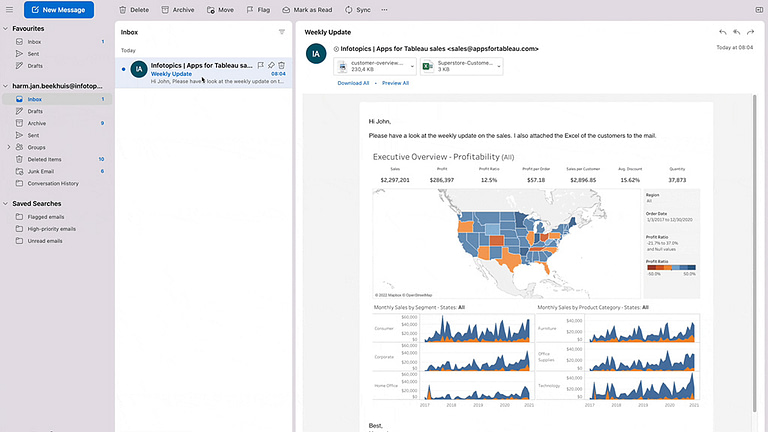Click Download All attachments link
This screenshot has width=768, height=432.
click(x=353, y=84)
